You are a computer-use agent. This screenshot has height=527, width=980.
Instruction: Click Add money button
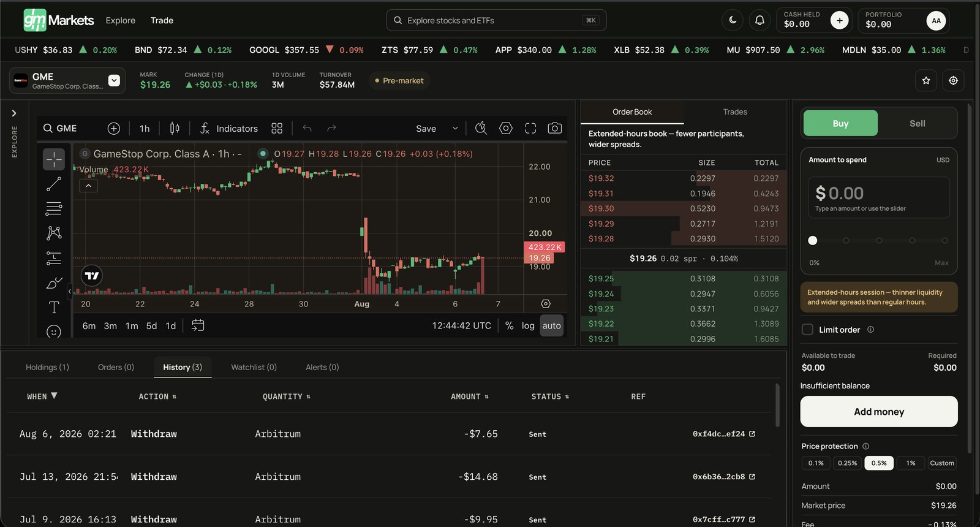(879, 411)
